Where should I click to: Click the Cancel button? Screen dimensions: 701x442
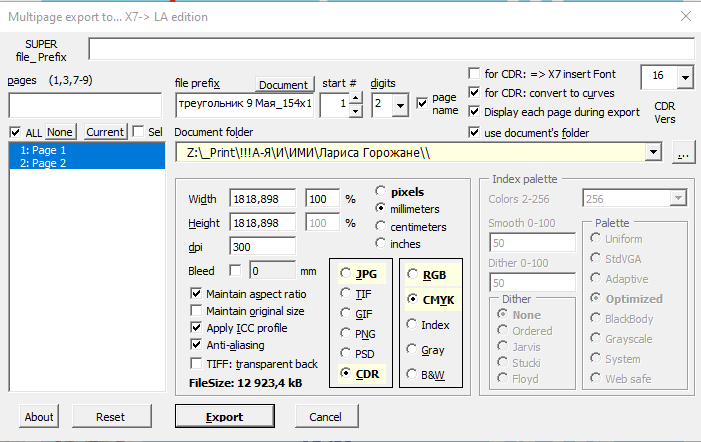pyautogui.click(x=326, y=417)
